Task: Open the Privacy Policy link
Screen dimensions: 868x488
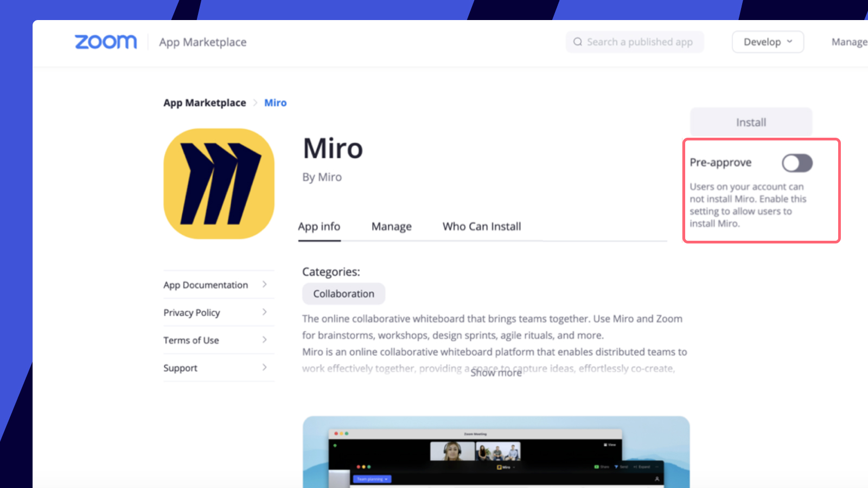Action: (x=192, y=313)
